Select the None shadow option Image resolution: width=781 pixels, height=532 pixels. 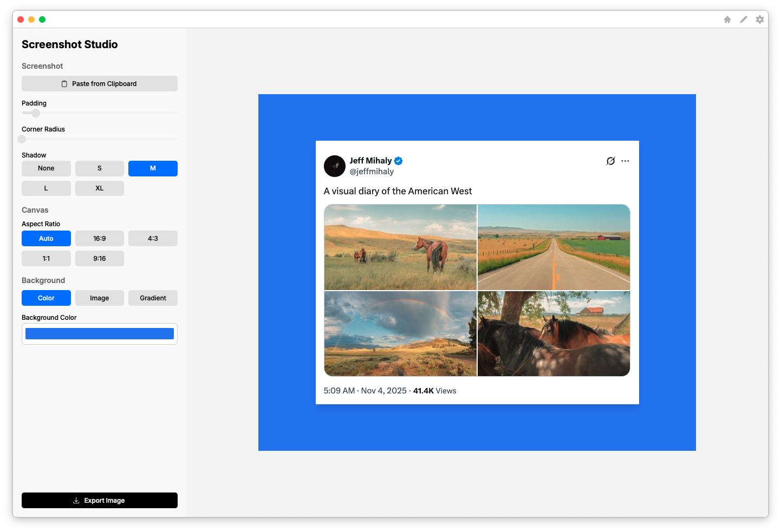(46, 168)
